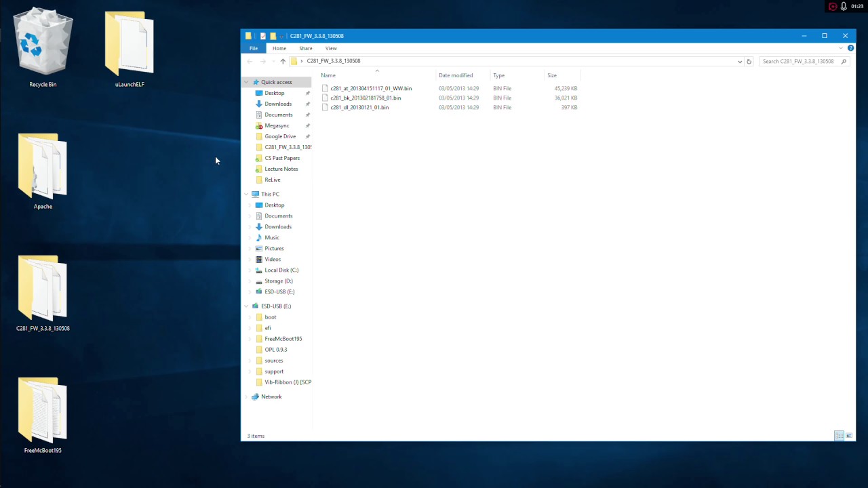Switch to Large icons view layout

point(848,435)
